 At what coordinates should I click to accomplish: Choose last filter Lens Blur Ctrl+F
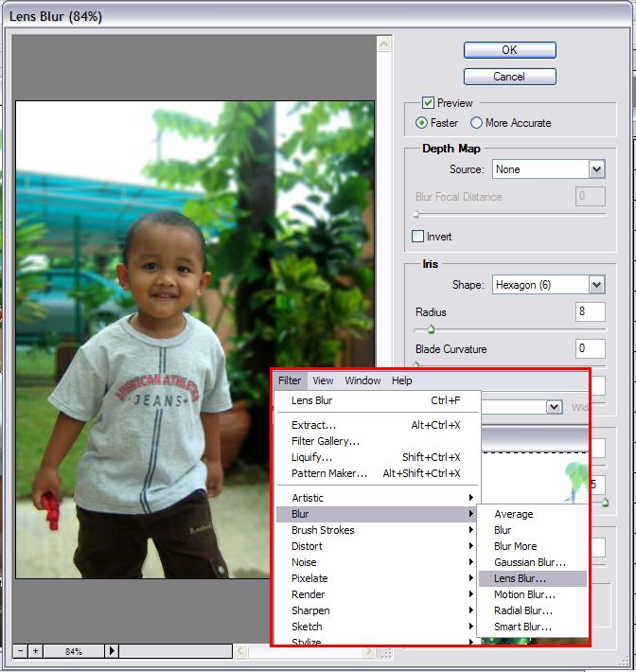point(377,400)
